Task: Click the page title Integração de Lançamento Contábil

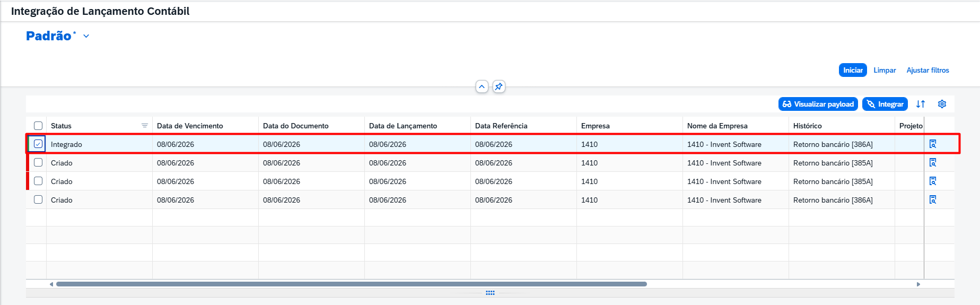Action: coord(100,11)
